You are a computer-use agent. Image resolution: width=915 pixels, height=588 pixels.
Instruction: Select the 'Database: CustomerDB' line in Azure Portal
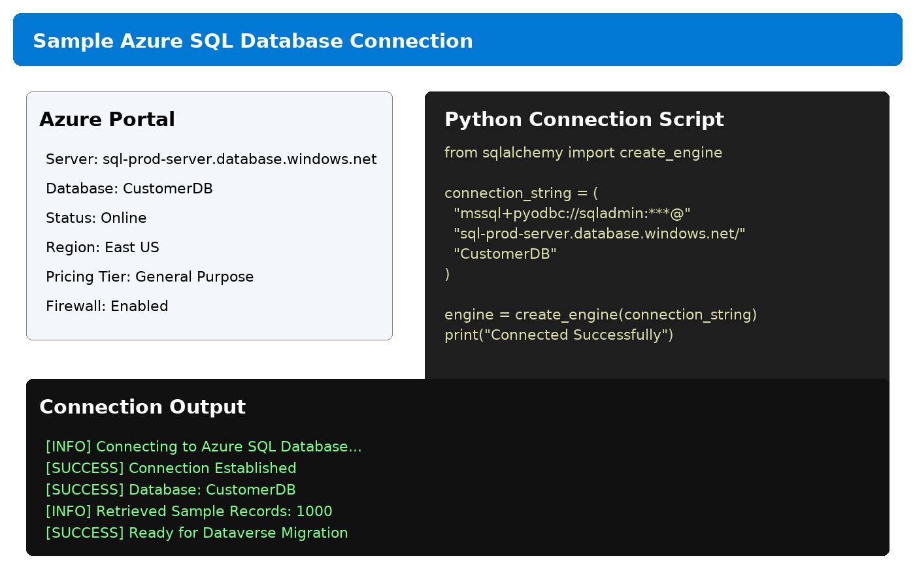tap(129, 189)
